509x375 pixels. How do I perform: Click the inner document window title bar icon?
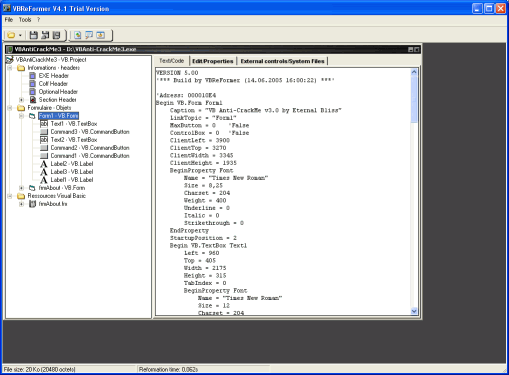pyautogui.click(x=10, y=49)
